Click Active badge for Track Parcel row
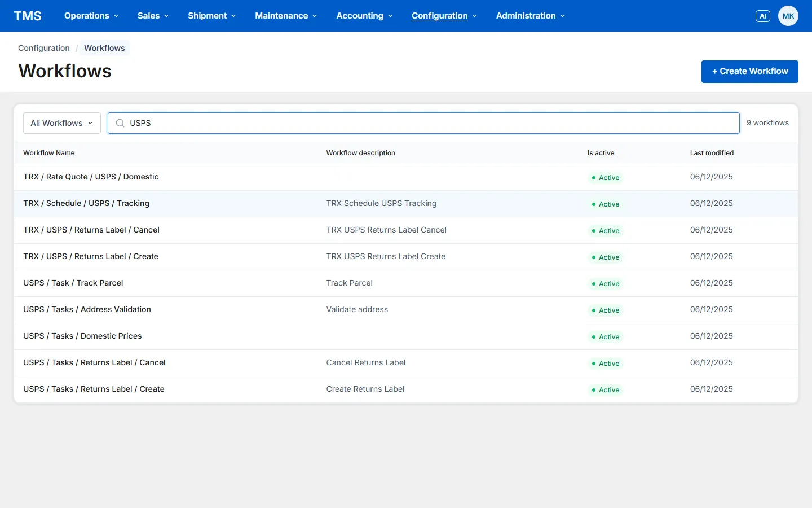Screen dimensions: 812x508 [605, 284]
